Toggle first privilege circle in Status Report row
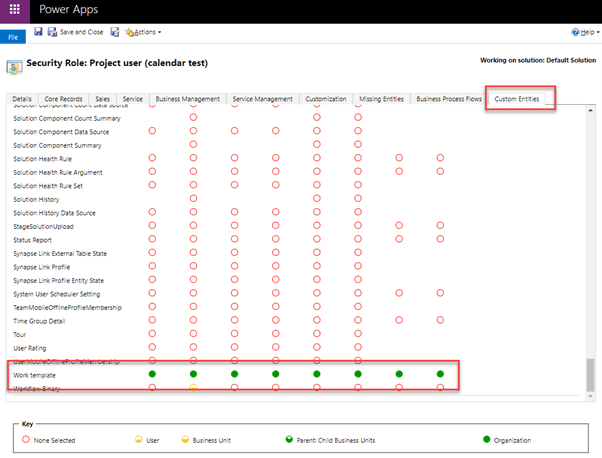Image resolution: width=602 pixels, height=458 pixels. point(152,239)
